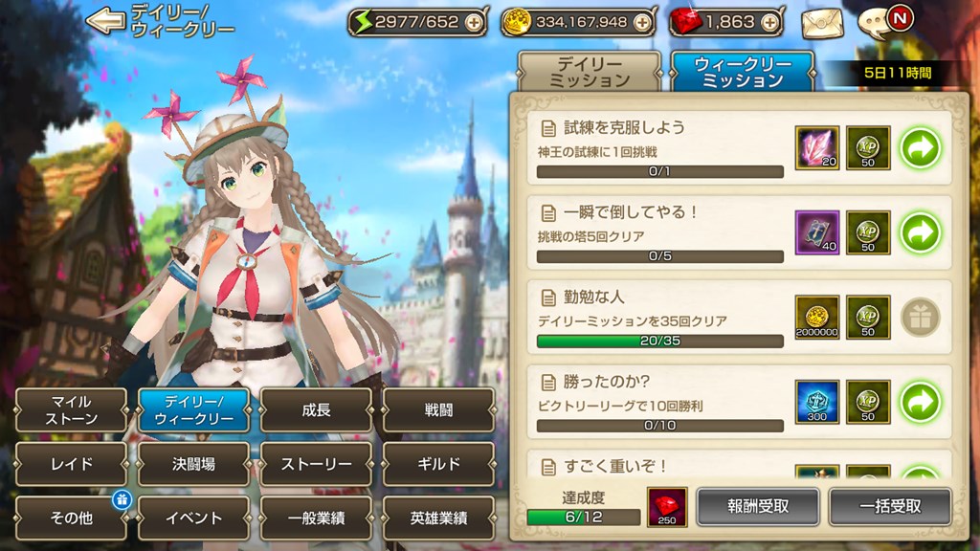Tap the green arrow for the ビクトリーリーグ mission
980x551 pixels.
[920, 402]
